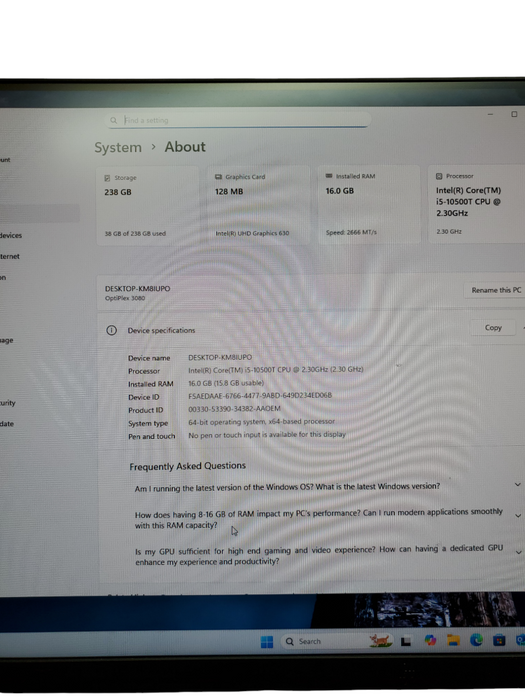Copy the device specifications

493,328
